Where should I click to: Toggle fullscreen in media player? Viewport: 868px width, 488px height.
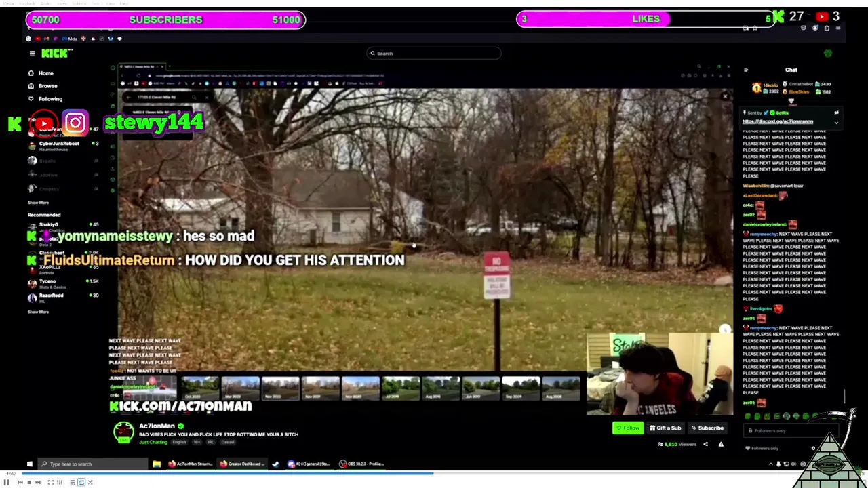pos(50,482)
